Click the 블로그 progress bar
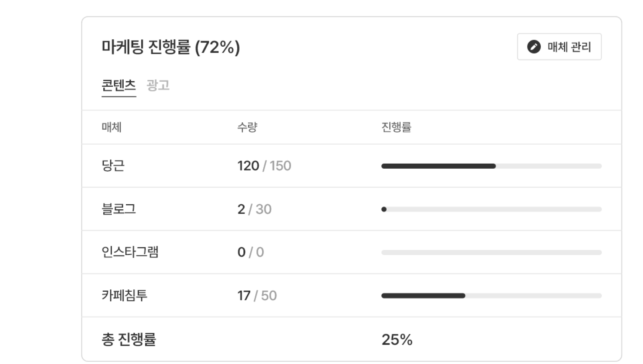Image resolution: width=643 pixels, height=364 pixels. pyautogui.click(x=491, y=210)
